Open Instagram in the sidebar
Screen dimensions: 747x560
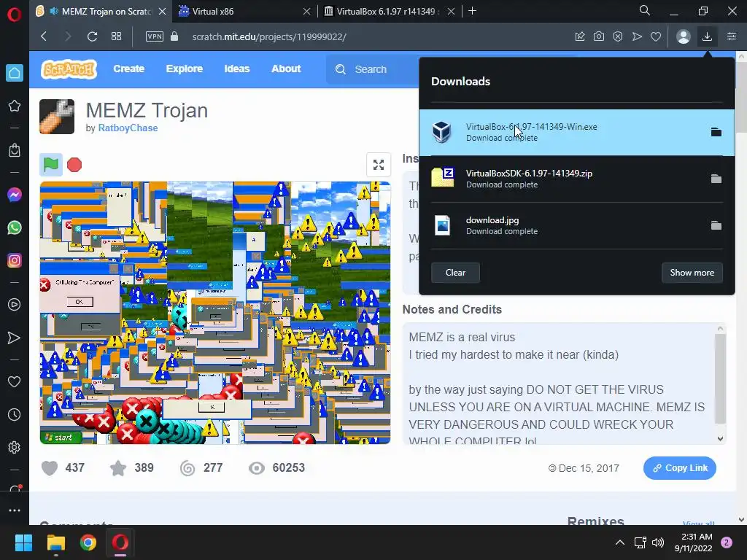point(15,260)
